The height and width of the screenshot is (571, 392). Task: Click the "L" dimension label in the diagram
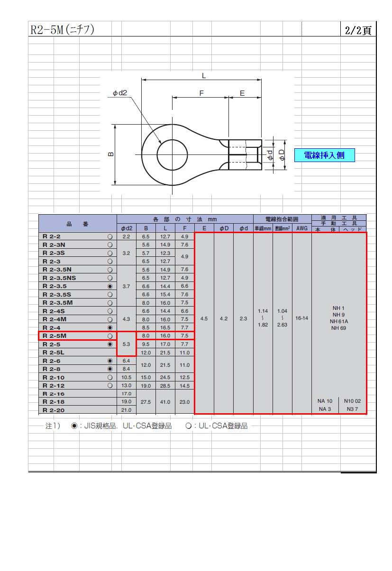tap(203, 75)
